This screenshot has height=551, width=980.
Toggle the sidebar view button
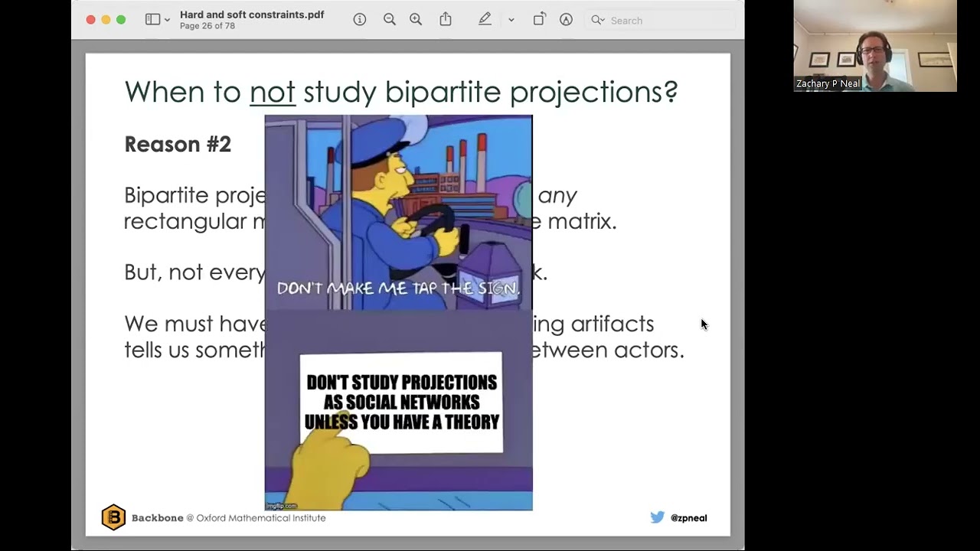click(152, 20)
